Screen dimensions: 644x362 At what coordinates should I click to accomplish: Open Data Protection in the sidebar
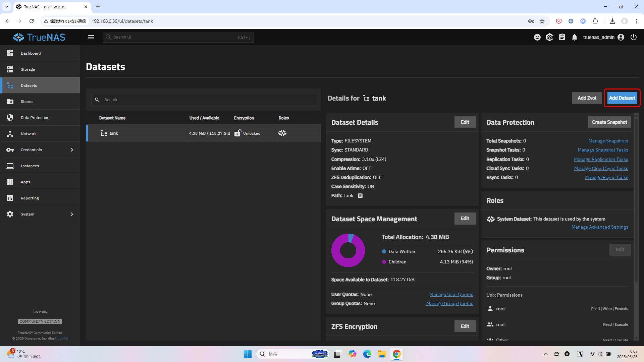coord(40,118)
